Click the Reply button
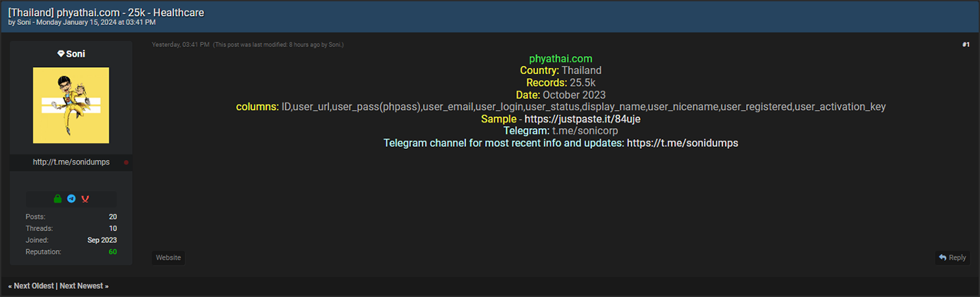Screen dimensions: 980x297 (x=952, y=258)
